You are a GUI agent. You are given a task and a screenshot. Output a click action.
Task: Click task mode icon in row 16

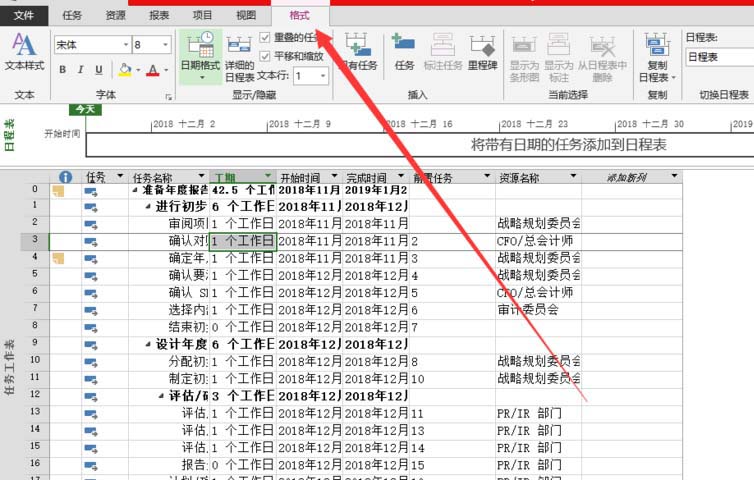[x=91, y=466]
